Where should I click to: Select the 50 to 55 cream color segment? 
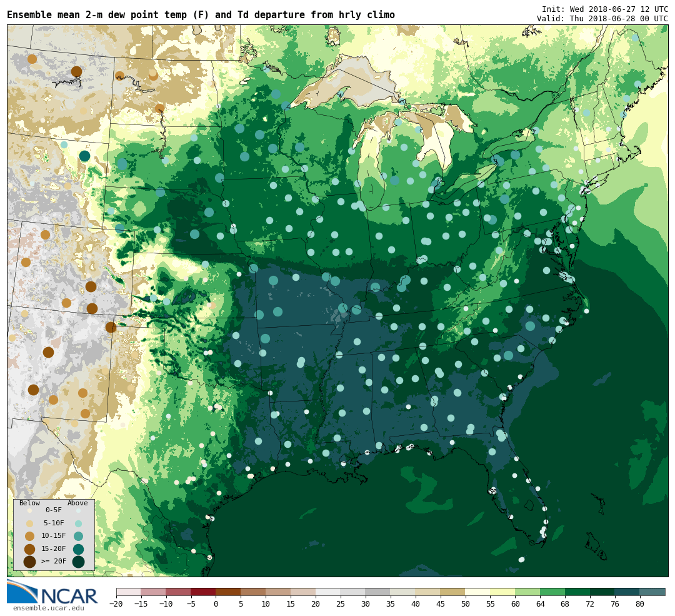pos(478,592)
